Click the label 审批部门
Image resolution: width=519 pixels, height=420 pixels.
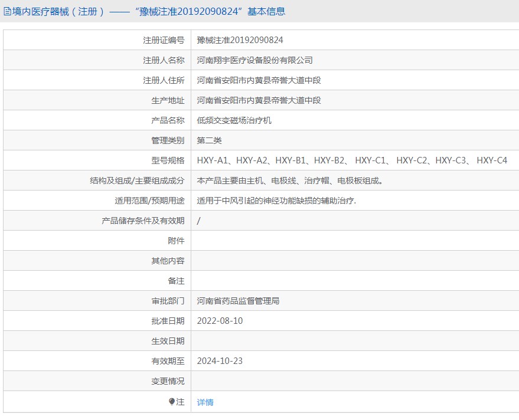(168, 301)
